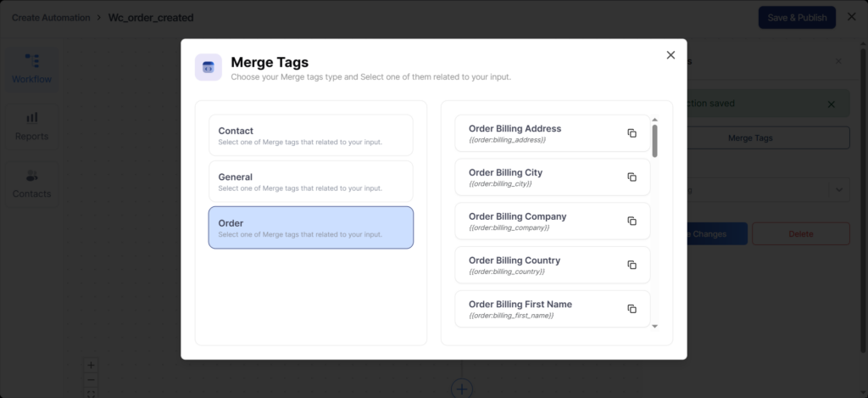Viewport: 868px width, 398px height.
Task: Open the Workflow sidebar section
Action: pos(31,68)
